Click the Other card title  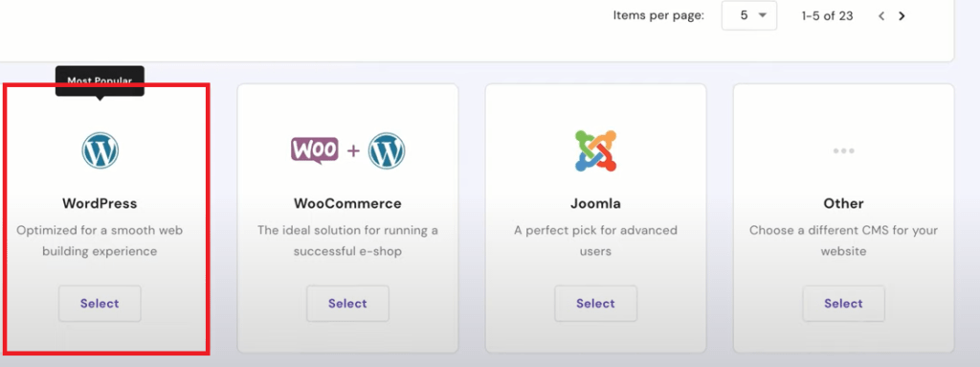pos(843,203)
